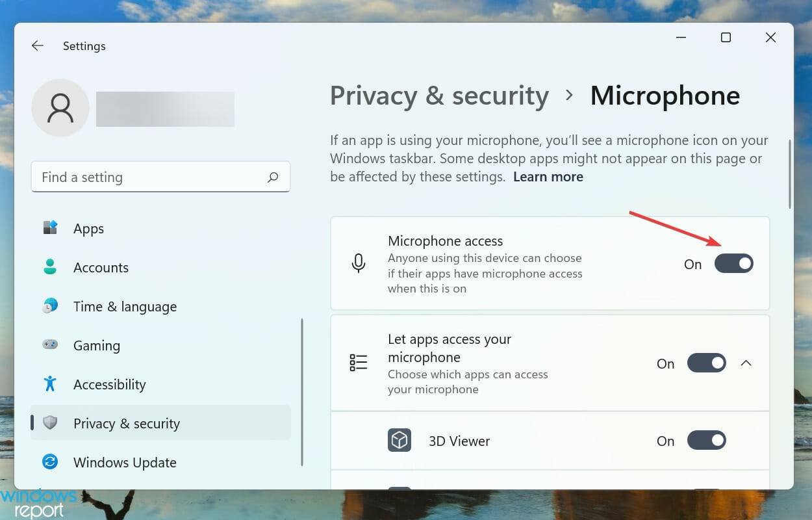This screenshot has height=520, width=812.
Task: Select Privacy & security in the breadcrumb
Action: coord(439,96)
